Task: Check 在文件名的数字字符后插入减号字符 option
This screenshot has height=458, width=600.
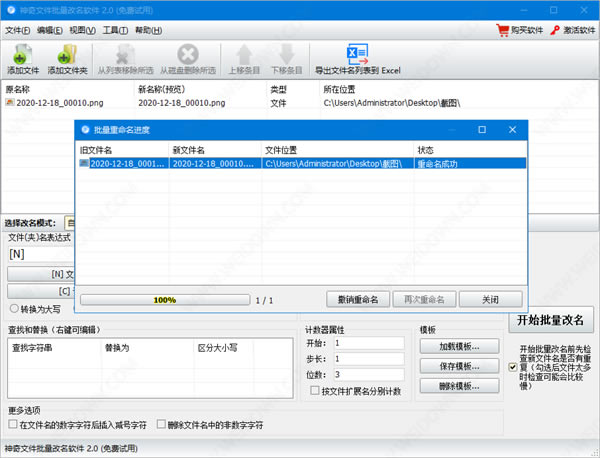Action: (x=12, y=424)
